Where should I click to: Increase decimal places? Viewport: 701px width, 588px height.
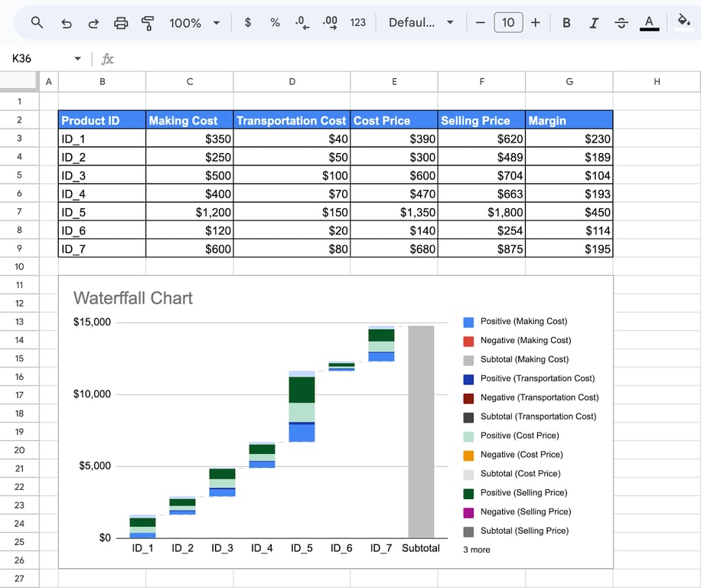tap(330, 22)
